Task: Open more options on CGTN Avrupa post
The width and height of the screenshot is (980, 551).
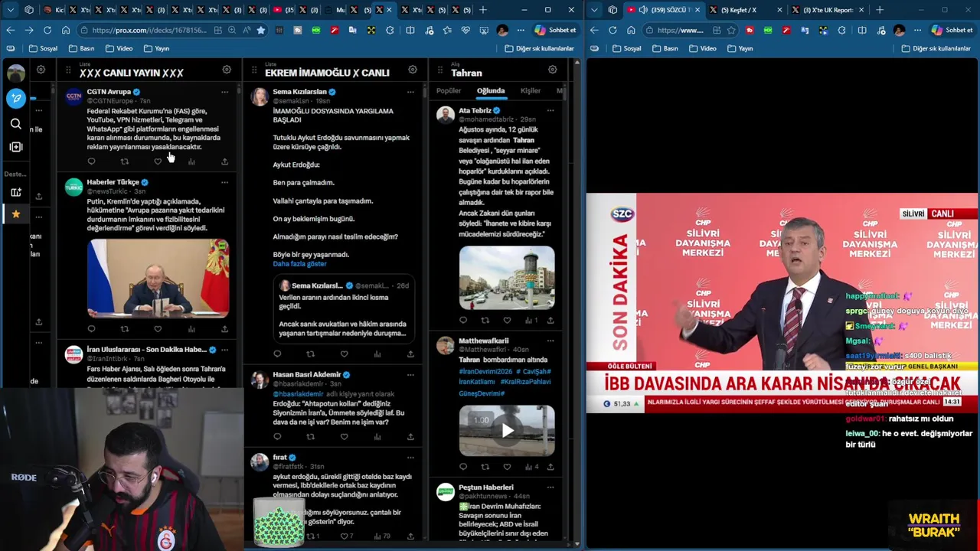Action: 224,92
